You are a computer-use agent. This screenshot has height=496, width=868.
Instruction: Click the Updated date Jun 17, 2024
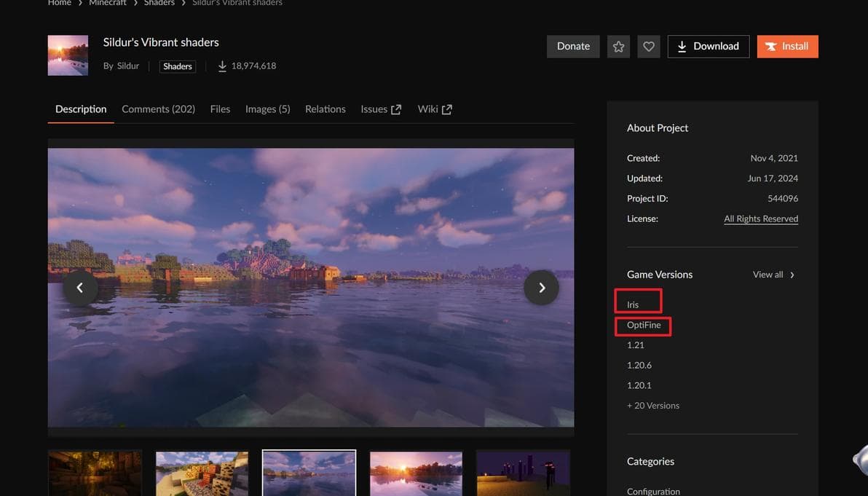(x=773, y=178)
